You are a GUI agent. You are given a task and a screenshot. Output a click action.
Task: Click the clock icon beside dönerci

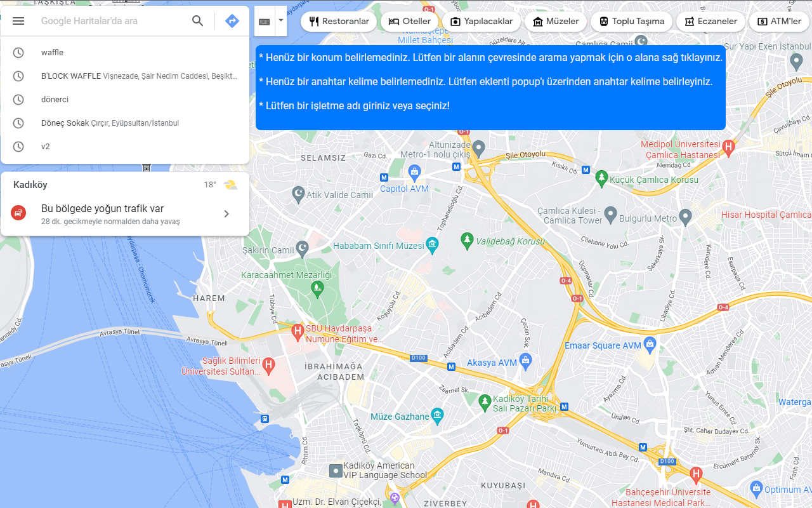pos(18,99)
